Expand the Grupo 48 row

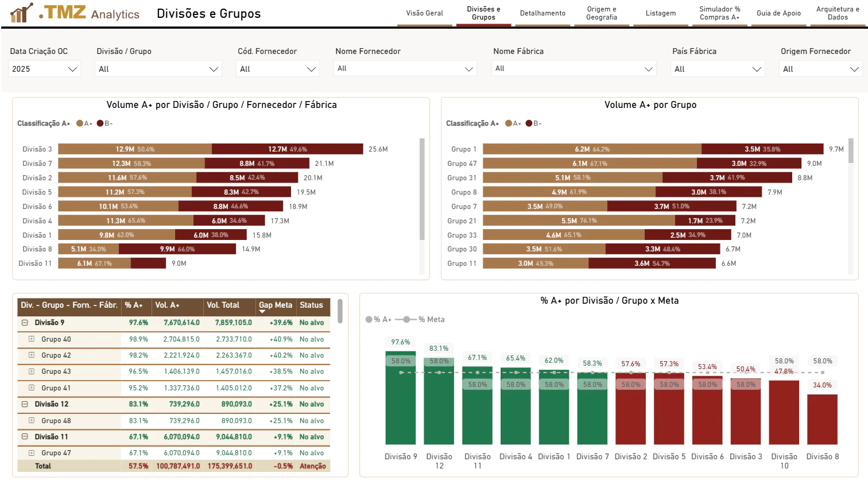(32, 421)
